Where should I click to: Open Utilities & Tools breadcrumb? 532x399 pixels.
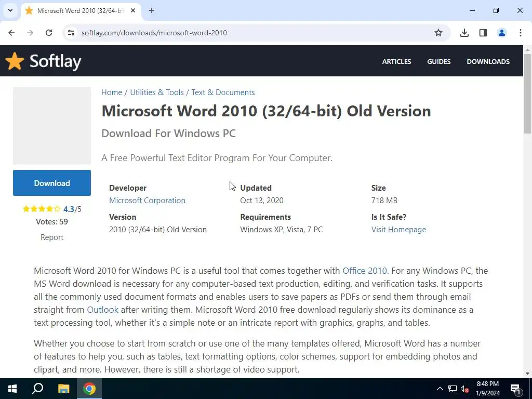point(157,92)
